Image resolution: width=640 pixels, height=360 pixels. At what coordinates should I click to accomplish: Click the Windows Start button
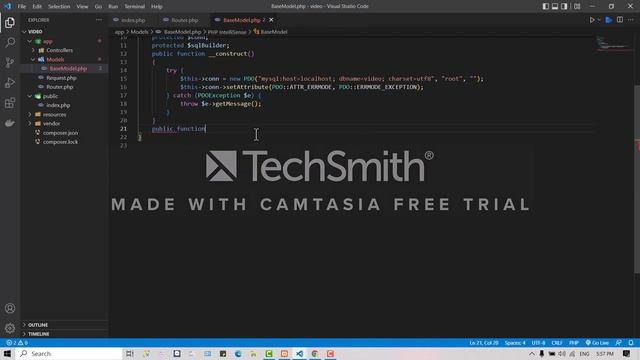pyautogui.click(x=7, y=353)
